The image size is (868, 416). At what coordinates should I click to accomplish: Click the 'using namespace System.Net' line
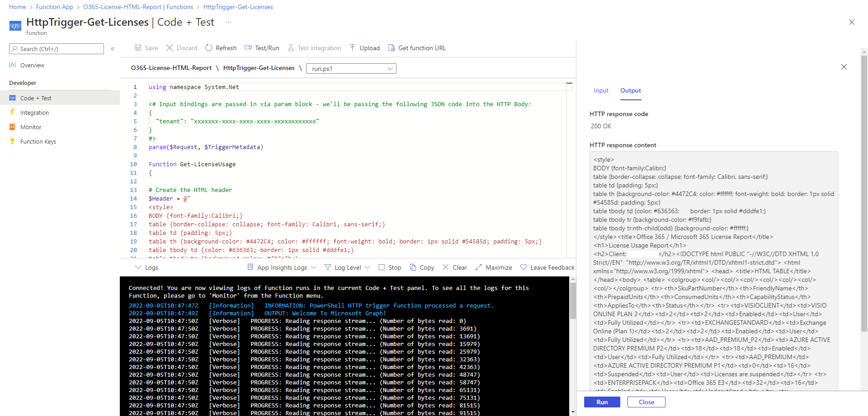coord(194,87)
